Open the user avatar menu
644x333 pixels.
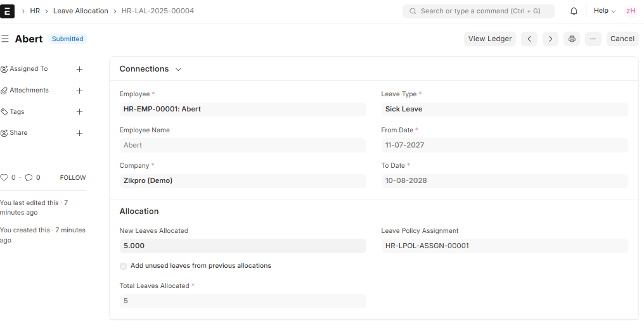(631, 11)
